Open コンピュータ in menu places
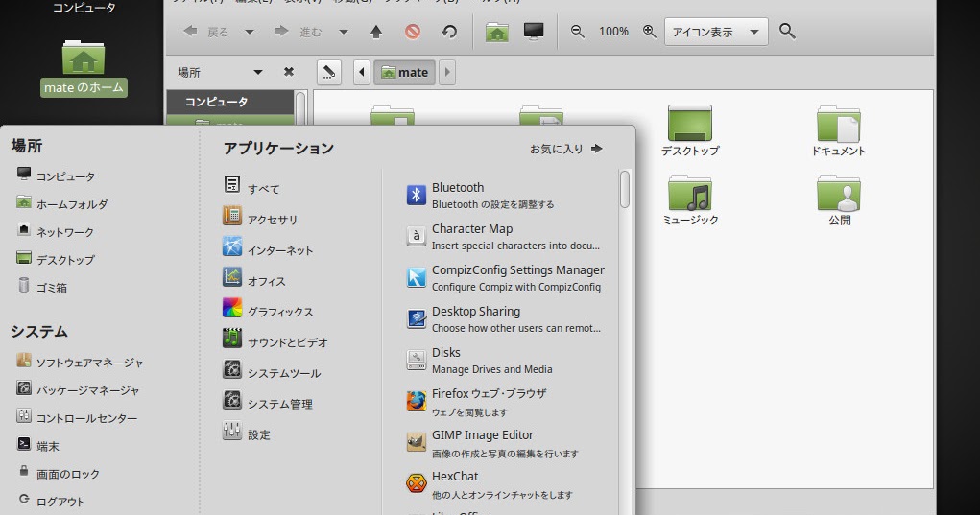The height and width of the screenshot is (515, 980). point(57,176)
